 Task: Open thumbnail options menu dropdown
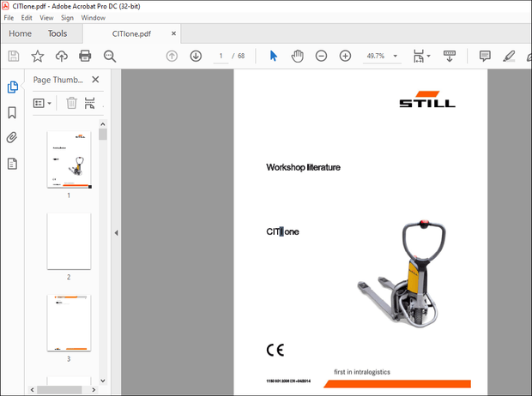(42, 103)
